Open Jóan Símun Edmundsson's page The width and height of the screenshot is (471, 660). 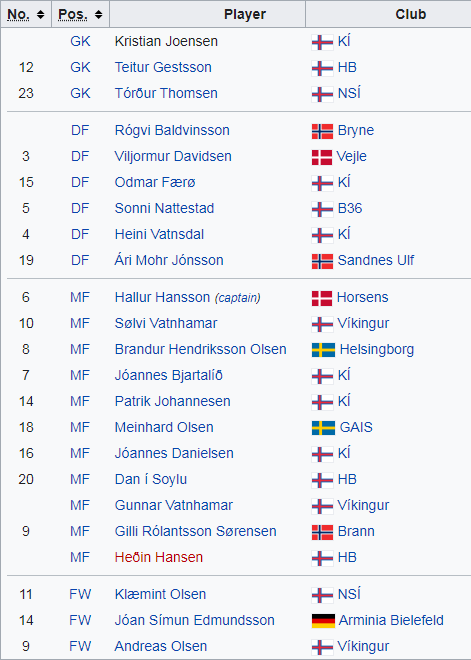tap(194, 620)
